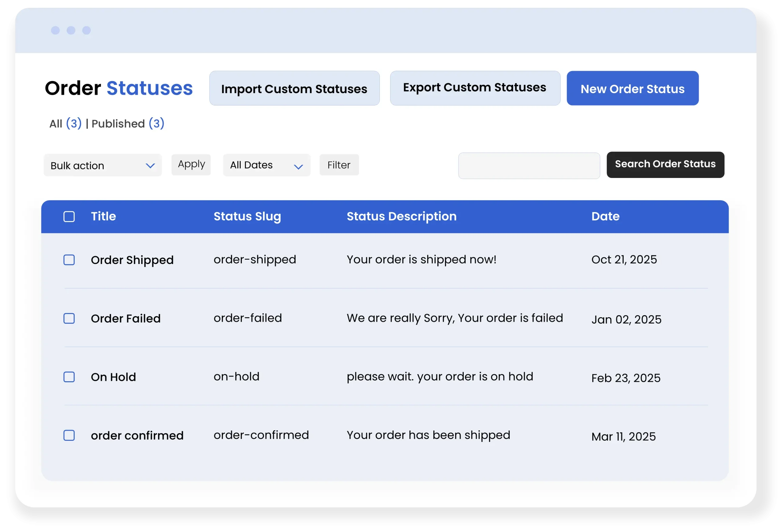Check the order confirmed row checkbox
This screenshot has height=532, width=784.
69,435
